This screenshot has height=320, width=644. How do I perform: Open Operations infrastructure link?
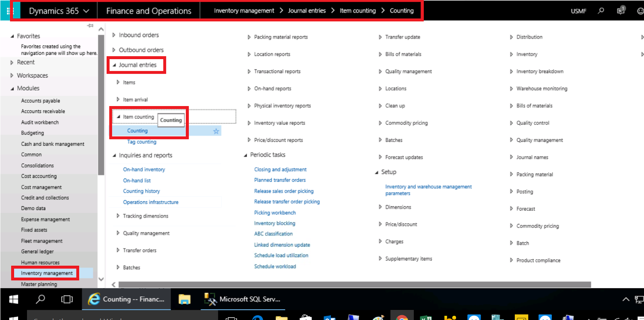pyautogui.click(x=151, y=202)
